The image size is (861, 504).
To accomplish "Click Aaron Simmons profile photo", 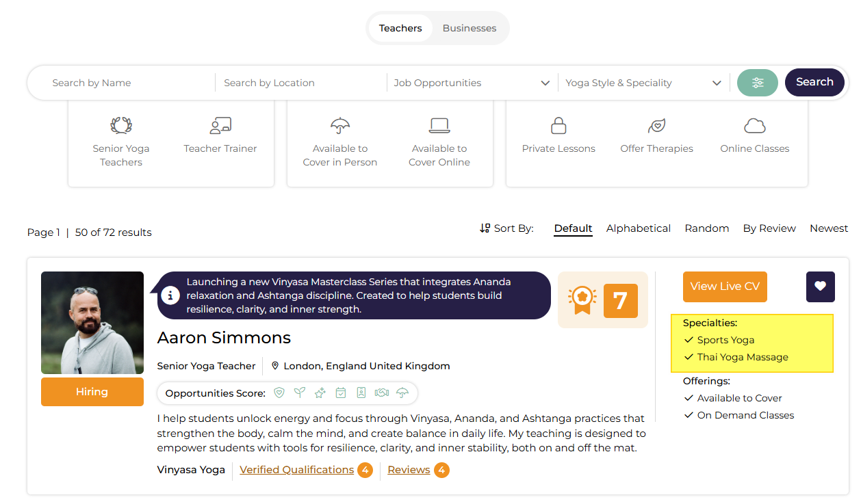I will click(x=92, y=323).
